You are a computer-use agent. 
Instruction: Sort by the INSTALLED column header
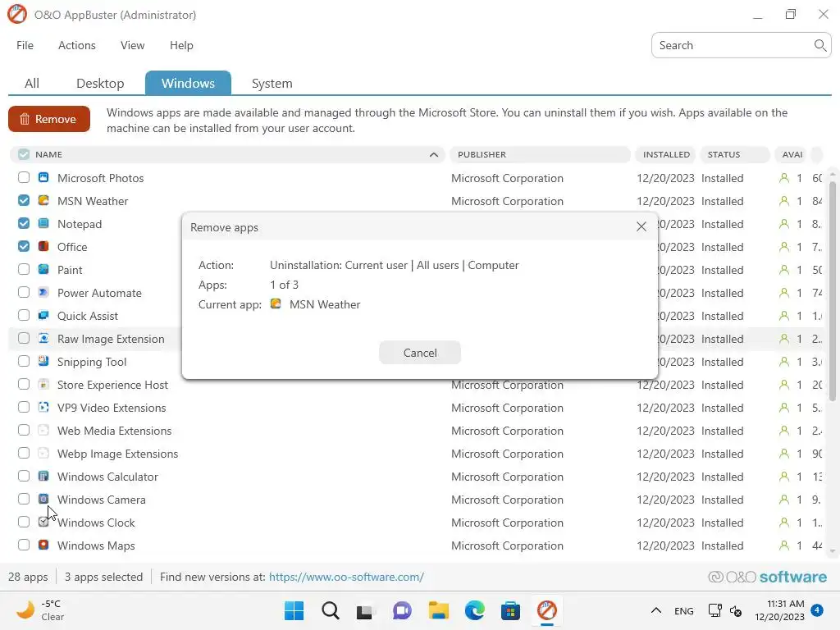pyautogui.click(x=666, y=154)
